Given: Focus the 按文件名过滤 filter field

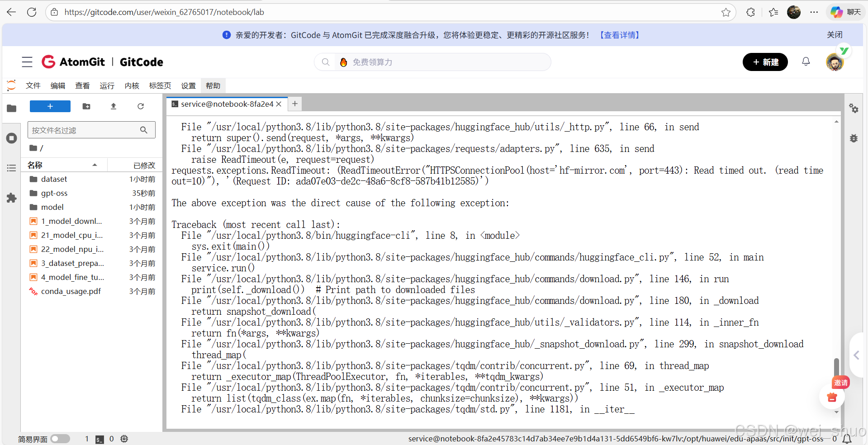Looking at the screenshot, I should pos(91,130).
